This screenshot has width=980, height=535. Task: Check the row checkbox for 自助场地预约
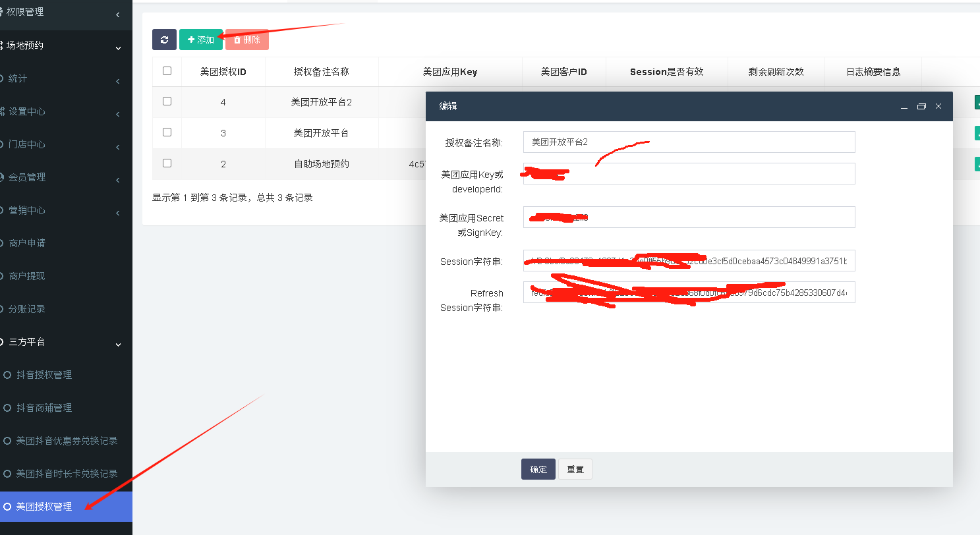167,163
